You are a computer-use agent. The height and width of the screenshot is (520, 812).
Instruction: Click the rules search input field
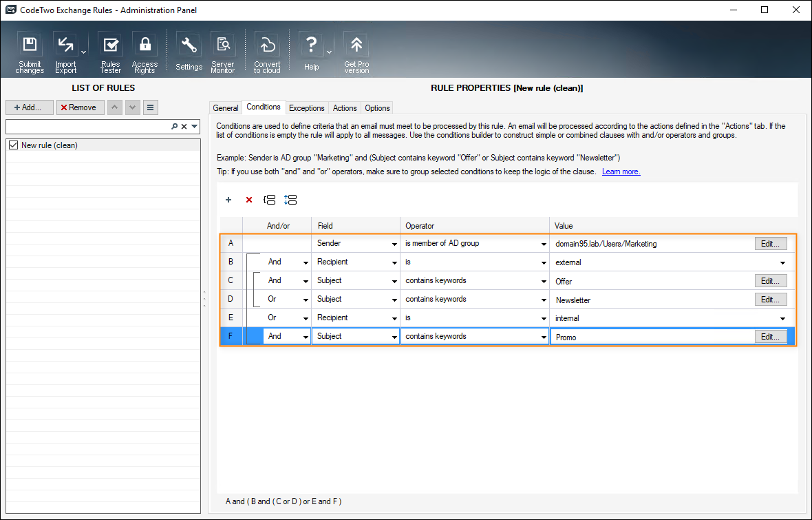tap(88, 127)
